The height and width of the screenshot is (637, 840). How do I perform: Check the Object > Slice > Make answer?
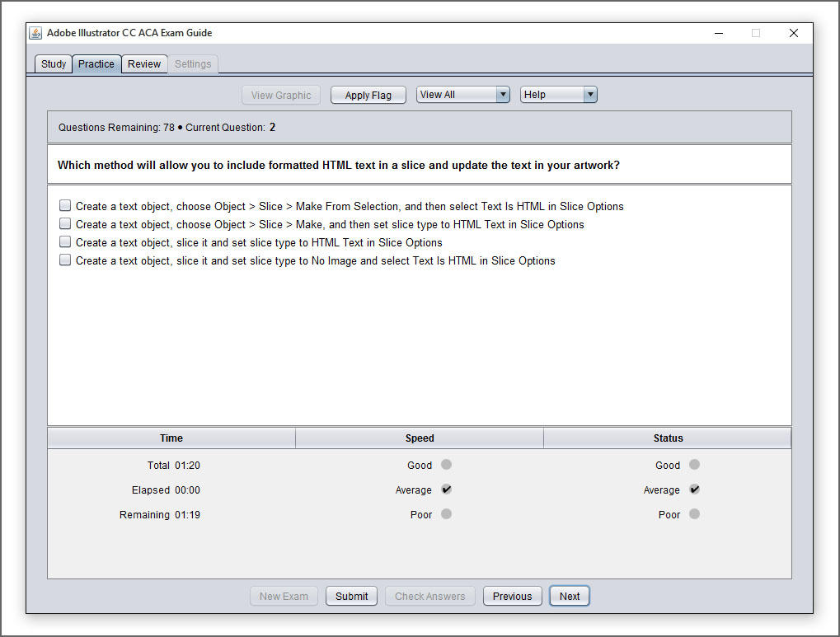[x=65, y=223]
